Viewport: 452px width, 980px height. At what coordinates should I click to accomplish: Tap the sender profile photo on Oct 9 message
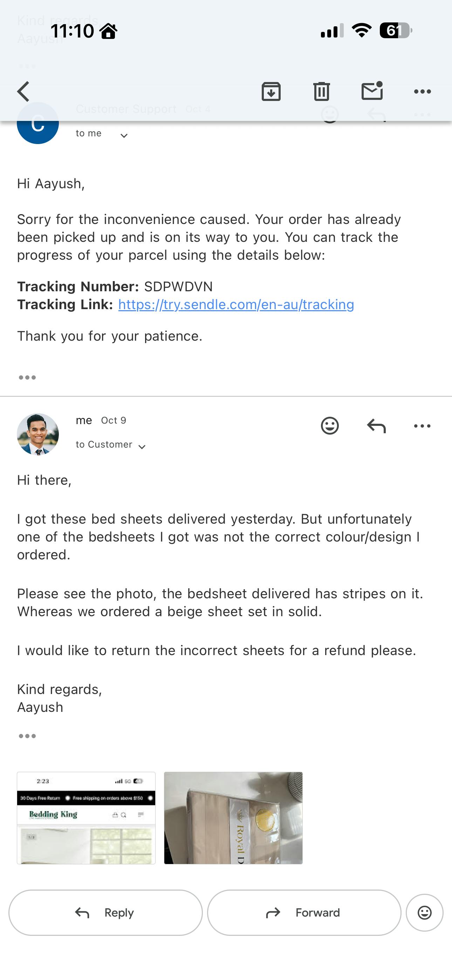tap(38, 434)
